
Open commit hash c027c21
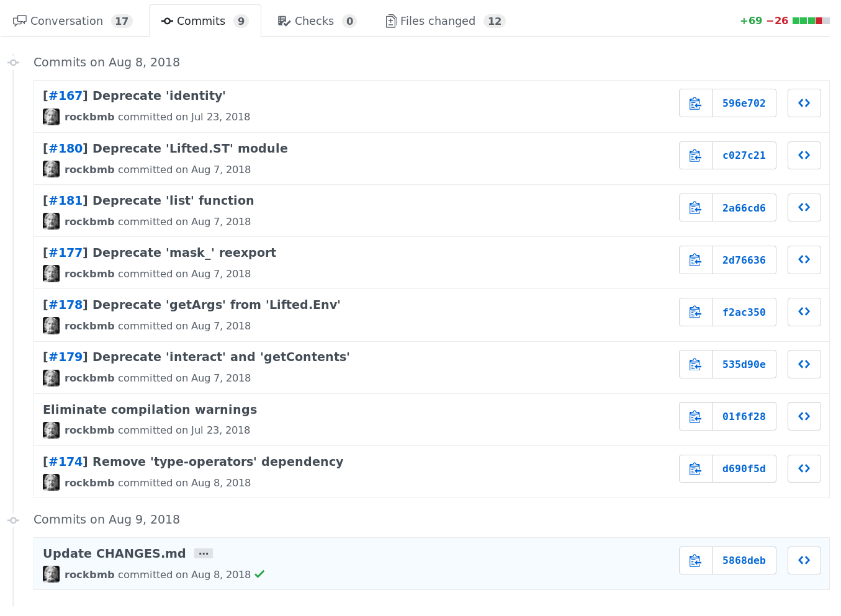[x=744, y=155]
